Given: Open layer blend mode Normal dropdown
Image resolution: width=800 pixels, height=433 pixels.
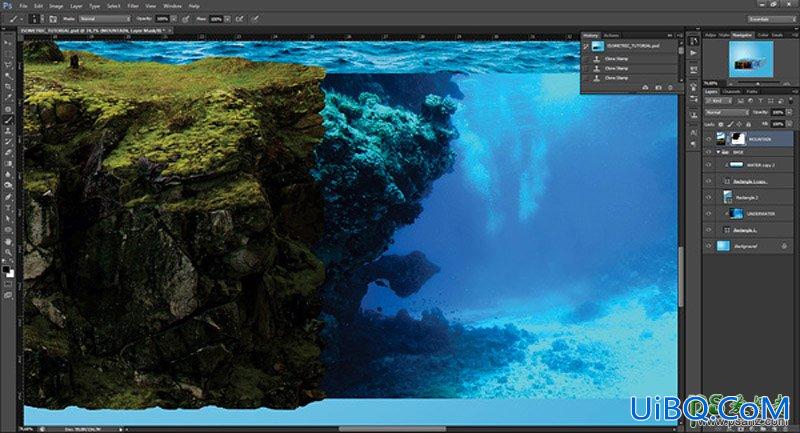Looking at the screenshot, I should tap(727, 112).
